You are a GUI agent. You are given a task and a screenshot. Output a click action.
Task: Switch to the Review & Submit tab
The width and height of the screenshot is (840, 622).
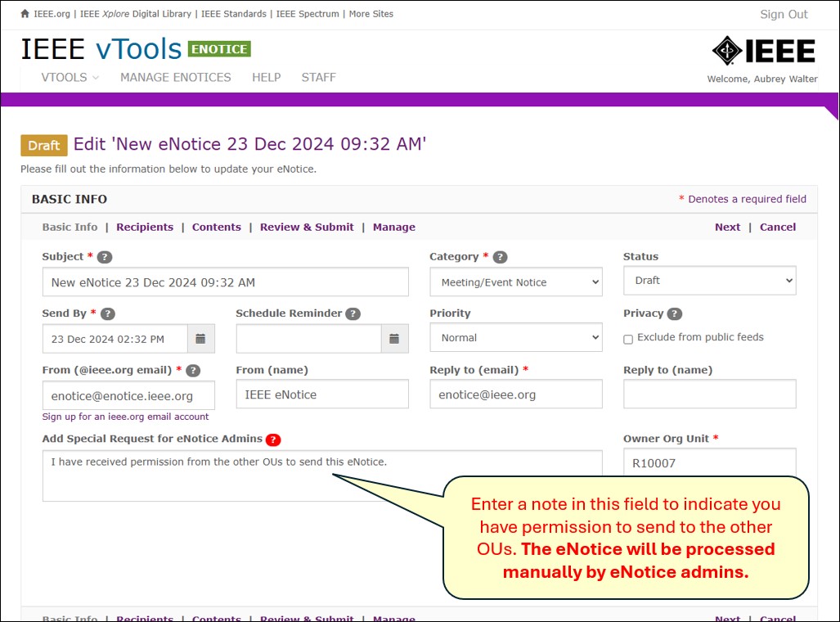[x=307, y=227]
